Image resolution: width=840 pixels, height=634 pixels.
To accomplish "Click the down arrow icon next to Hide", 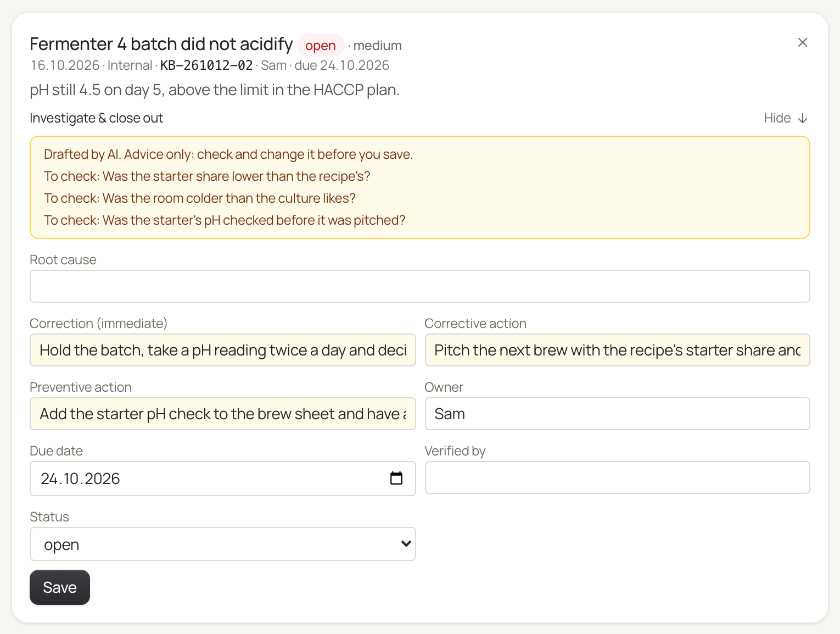I will [x=803, y=118].
